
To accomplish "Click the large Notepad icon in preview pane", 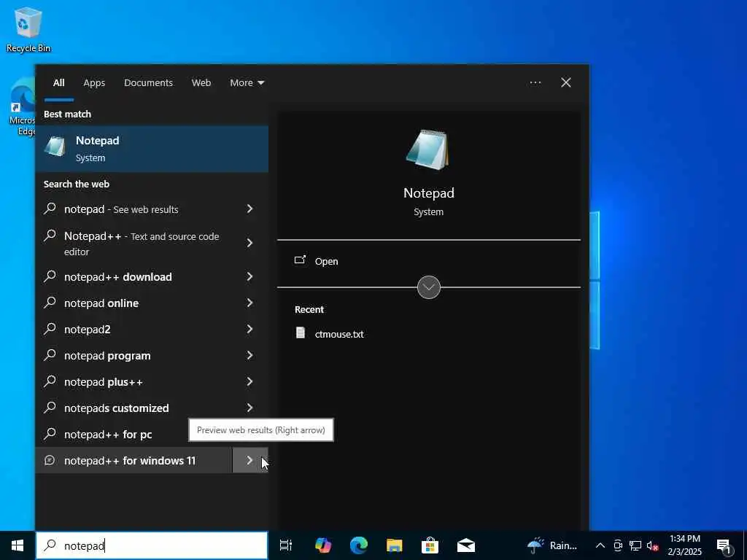I will point(427,149).
